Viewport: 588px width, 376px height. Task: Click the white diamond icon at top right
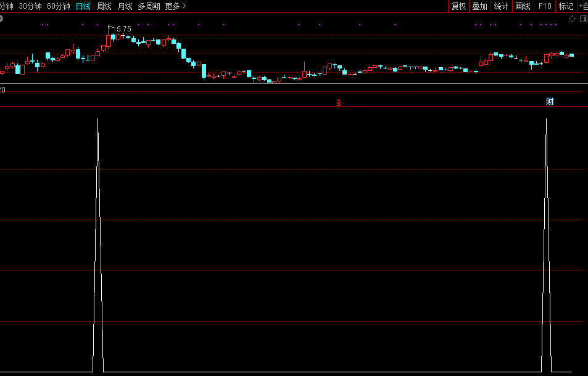tap(572, 19)
